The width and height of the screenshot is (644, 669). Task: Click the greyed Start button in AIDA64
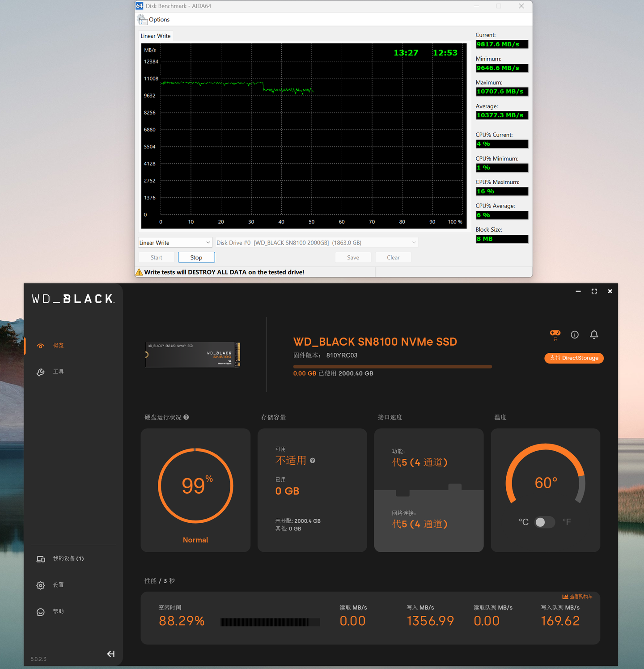(x=157, y=257)
